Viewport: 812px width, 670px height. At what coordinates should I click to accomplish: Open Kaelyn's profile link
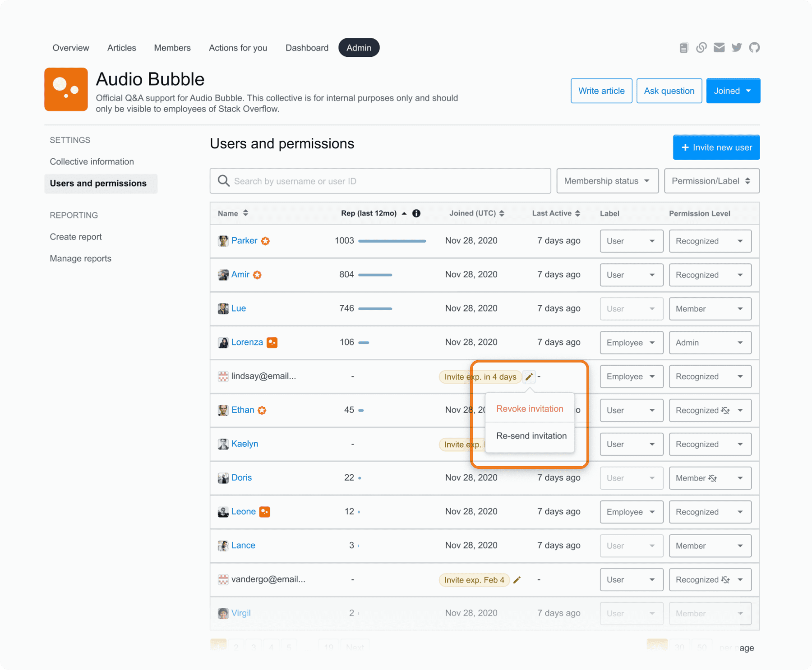click(x=245, y=444)
